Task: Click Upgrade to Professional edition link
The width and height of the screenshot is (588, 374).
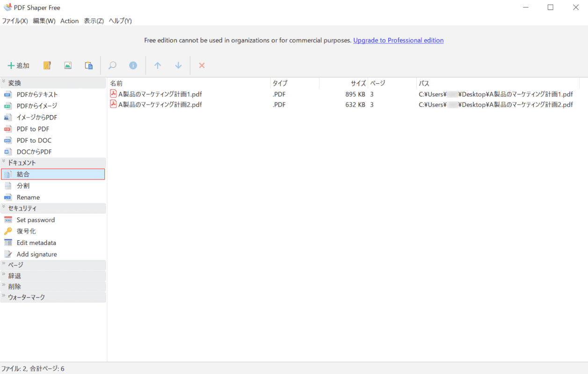Action: [x=399, y=41]
